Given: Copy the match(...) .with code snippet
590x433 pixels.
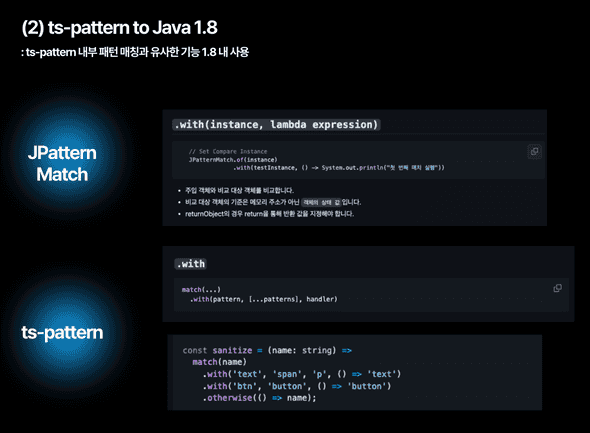Looking at the screenshot, I should [557, 288].
